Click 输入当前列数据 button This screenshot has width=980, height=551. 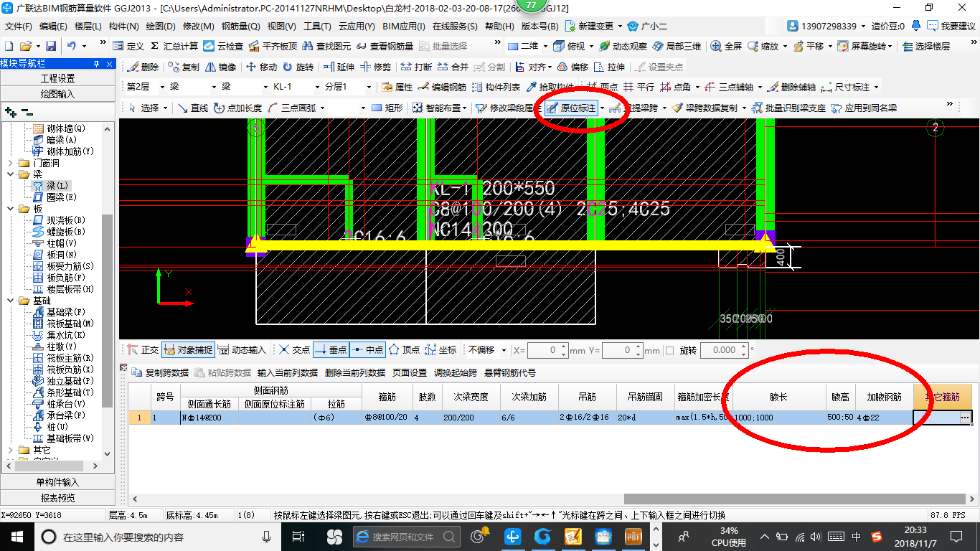[x=288, y=372]
